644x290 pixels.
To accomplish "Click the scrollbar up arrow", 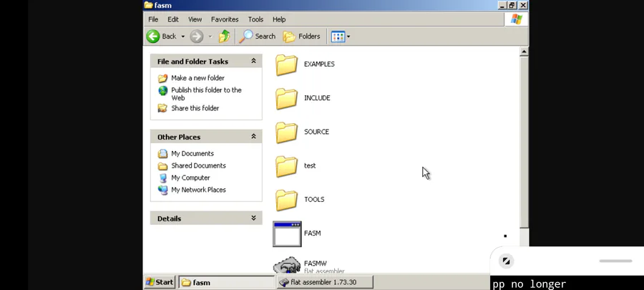I will tap(524, 52).
